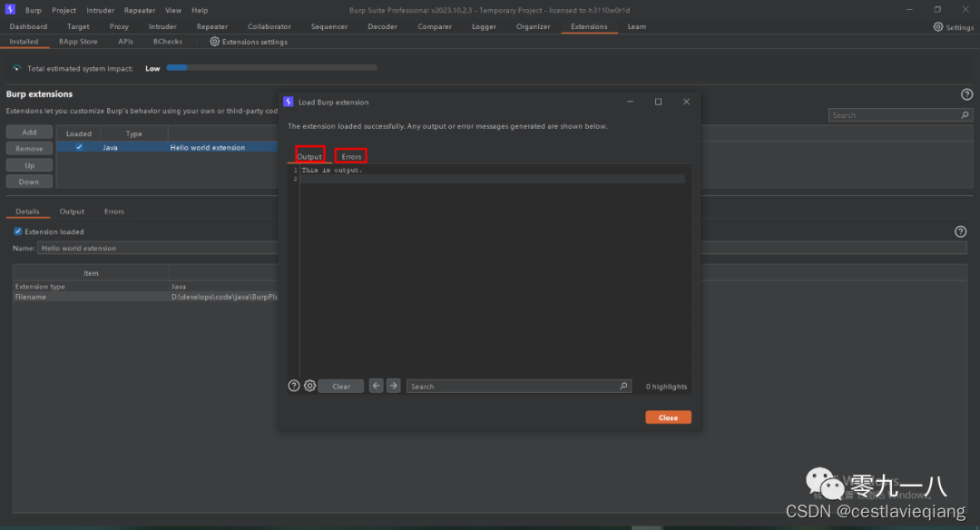
Task: Click the help icon beside Burp extensions heading
Action: [967, 94]
